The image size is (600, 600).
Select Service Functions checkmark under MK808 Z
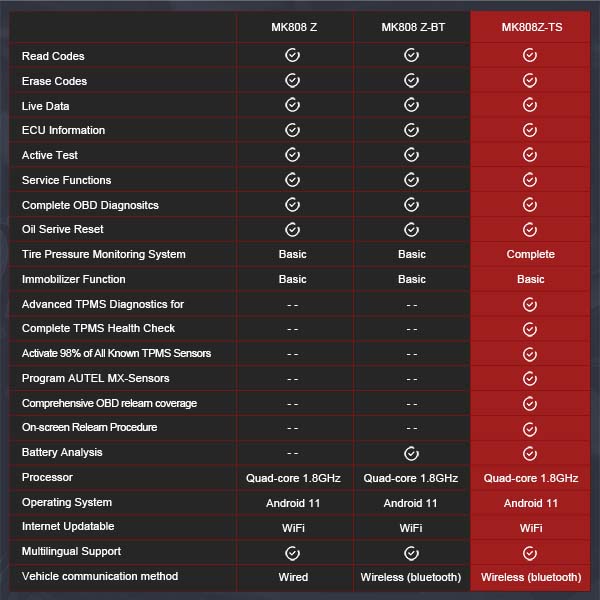point(292,180)
